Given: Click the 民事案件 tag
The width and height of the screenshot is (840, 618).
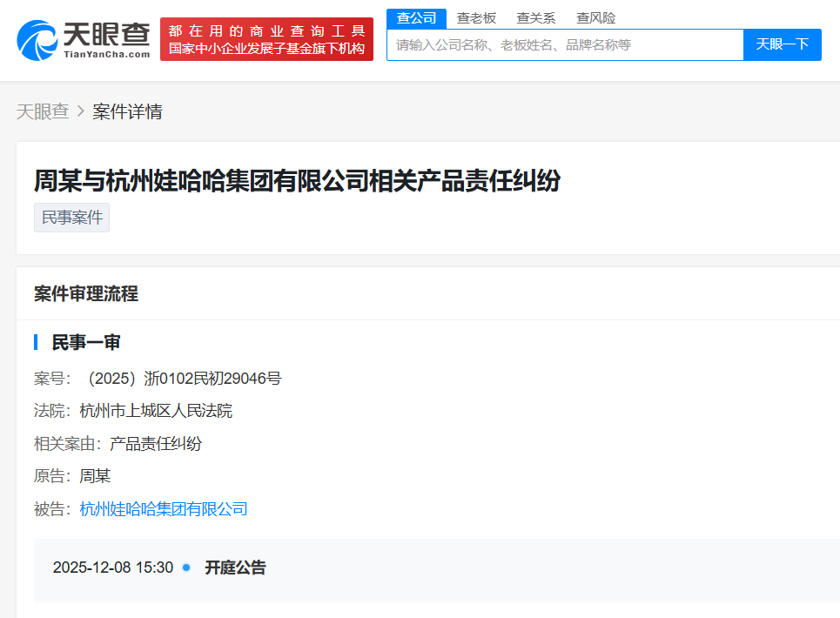Looking at the screenshot, I should click(x=71, y=218).
